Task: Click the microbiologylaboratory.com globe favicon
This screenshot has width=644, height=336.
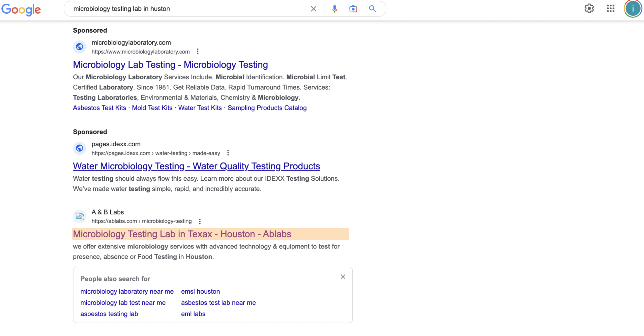Action: 80,47
